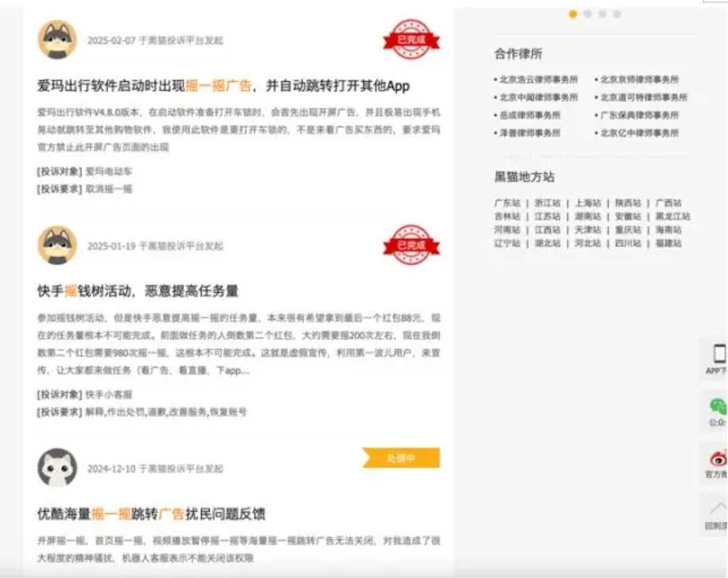This screenshot has height=578, width=728.
Task: Go to the 黑龙江站 local site
Action: pyautogui.click(x=673, y=217)
